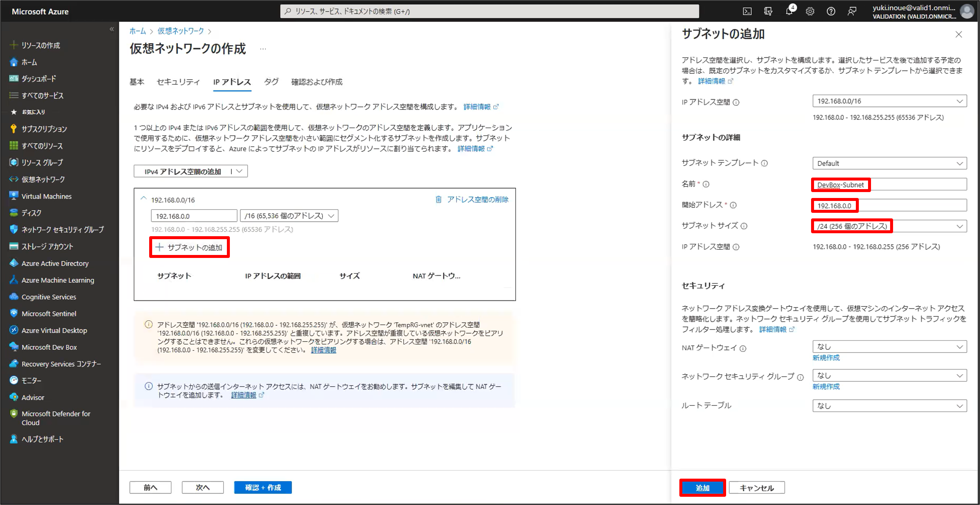The height and width of the screenshot is (505, 980).
Task: Open Cloud Shell icon in top bar
Action: [x=747, y=11]
